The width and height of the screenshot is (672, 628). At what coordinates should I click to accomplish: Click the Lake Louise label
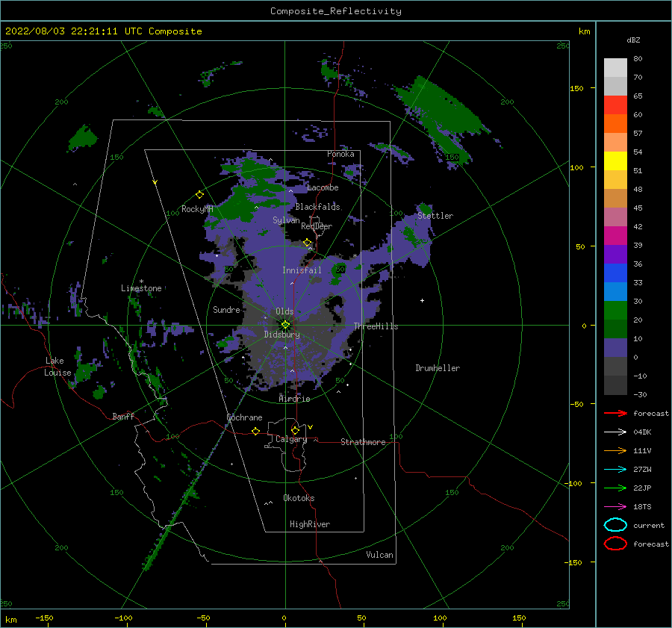(57, 367)
